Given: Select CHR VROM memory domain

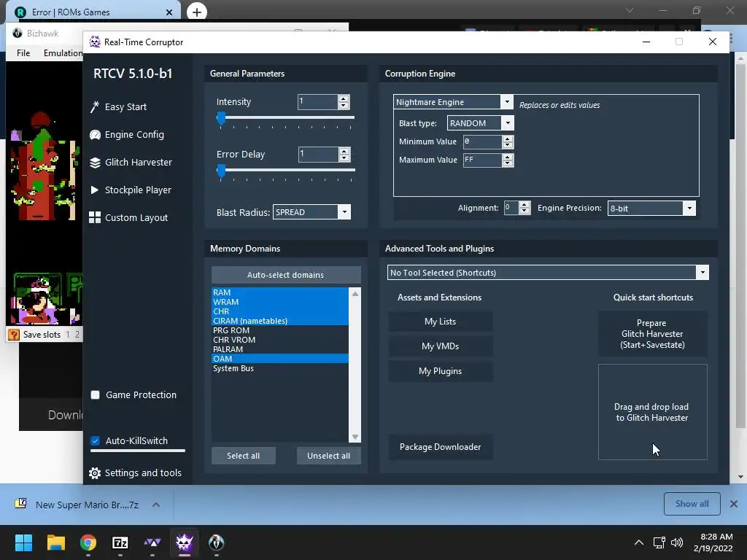Looking at the screenshot, I should click(279, 340).
